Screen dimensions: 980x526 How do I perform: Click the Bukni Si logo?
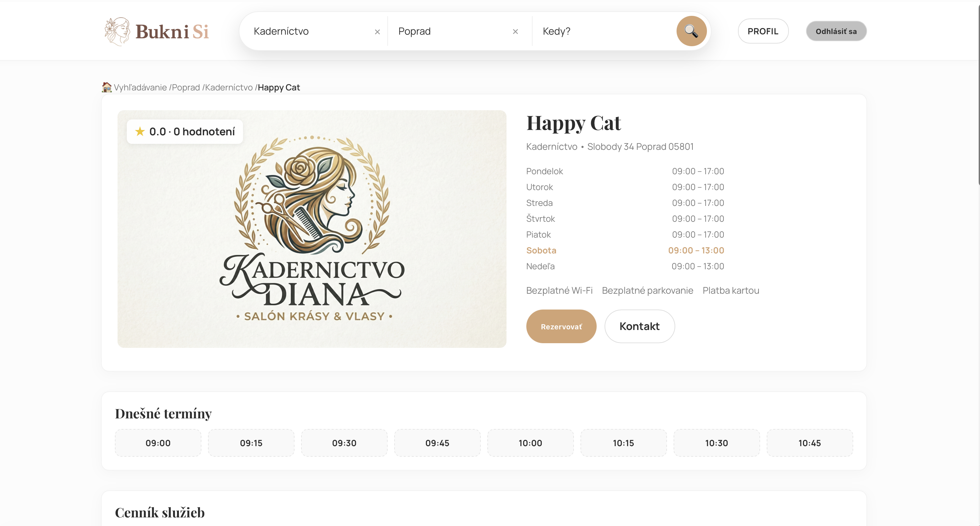(x=157, y=31)
